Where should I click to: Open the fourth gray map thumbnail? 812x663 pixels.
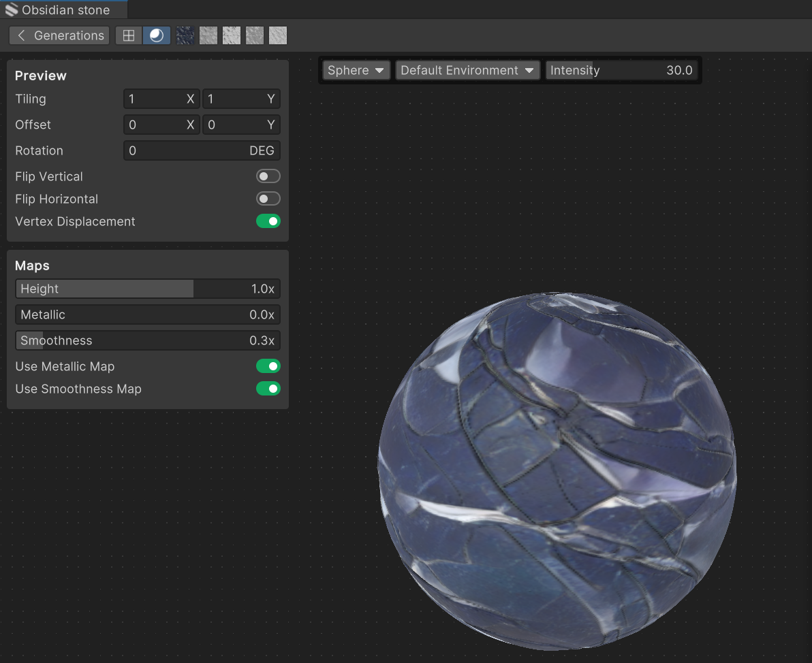pyautogui.click(x=255, y=35)
